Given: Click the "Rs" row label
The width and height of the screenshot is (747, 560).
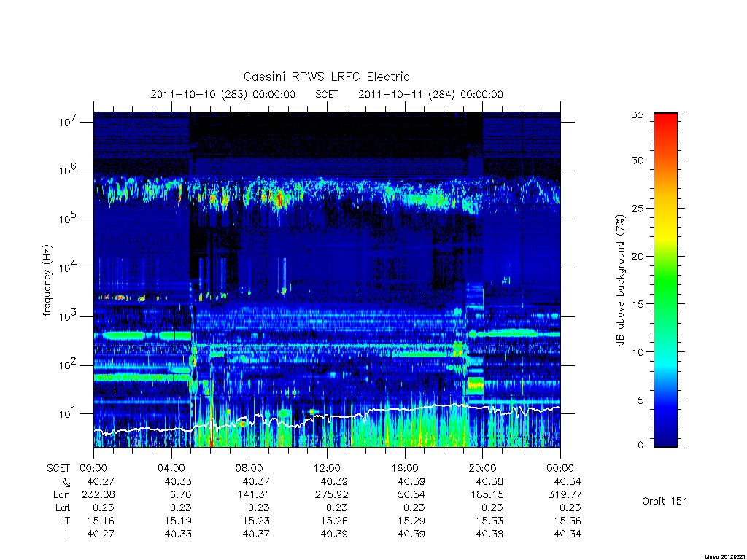Looking at the screenshot, I should coord(65,482).
